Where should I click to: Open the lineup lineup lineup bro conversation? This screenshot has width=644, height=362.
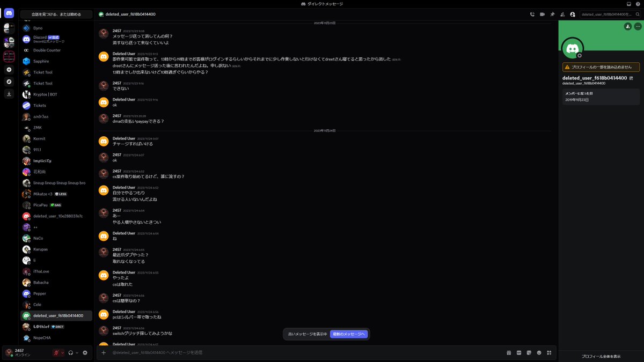coord(56,183)
